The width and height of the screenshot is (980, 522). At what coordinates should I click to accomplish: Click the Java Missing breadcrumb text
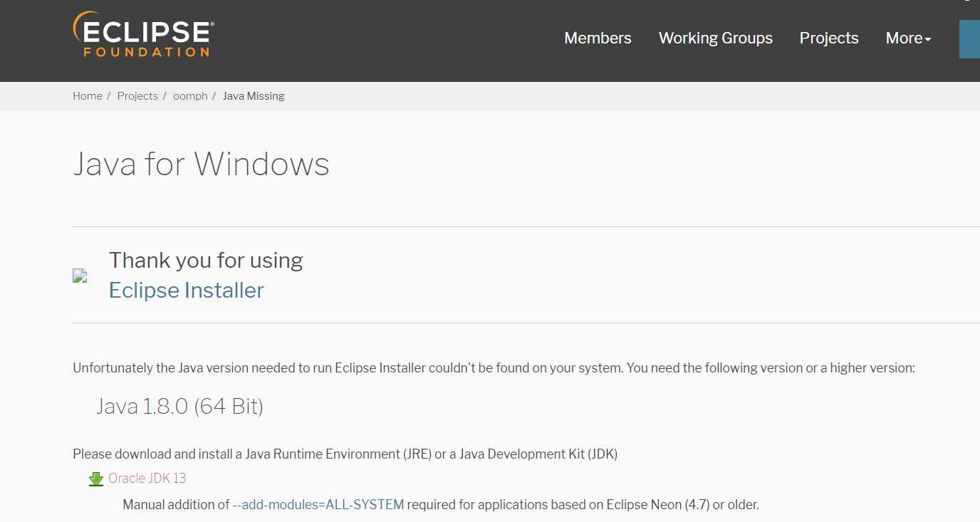tap(254, 96)
